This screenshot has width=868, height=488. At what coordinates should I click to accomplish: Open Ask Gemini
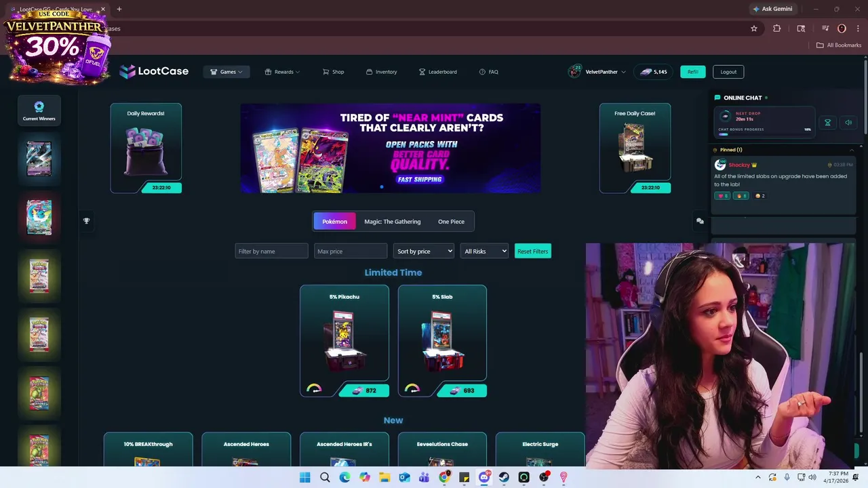point(772,9)
